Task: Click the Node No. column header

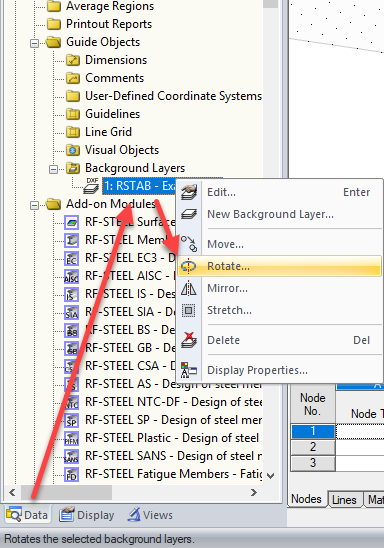Action: [x=313, y=404]
